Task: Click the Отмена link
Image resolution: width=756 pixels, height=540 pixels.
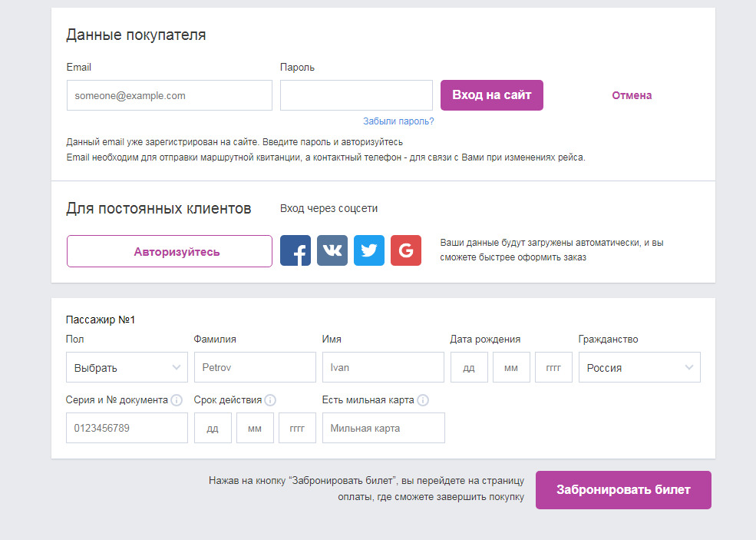Action: tap(632, 95)
